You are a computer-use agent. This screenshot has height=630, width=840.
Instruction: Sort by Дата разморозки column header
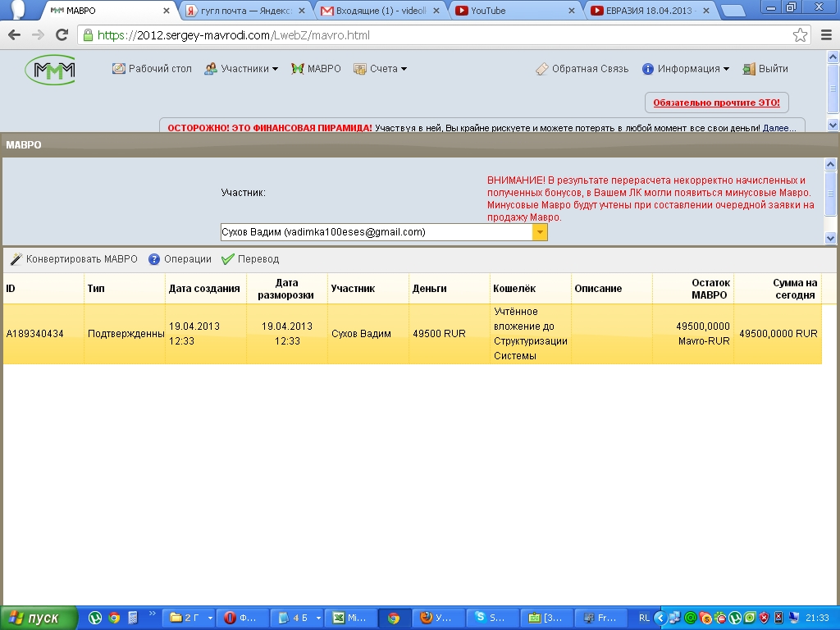287,289
